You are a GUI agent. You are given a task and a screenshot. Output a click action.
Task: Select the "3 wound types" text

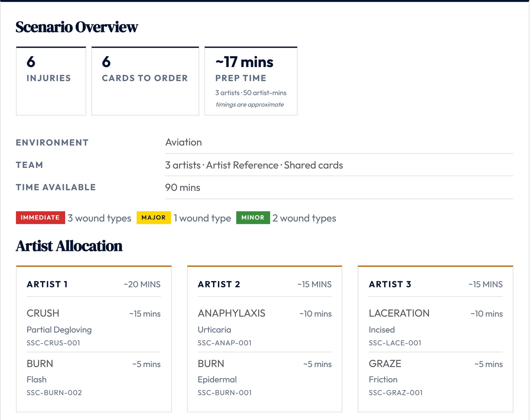pyautogui.click(x=99, y=218)
